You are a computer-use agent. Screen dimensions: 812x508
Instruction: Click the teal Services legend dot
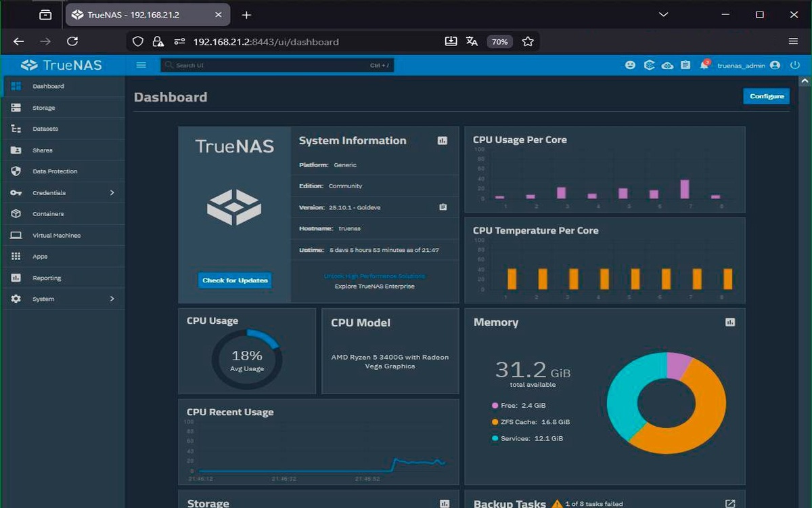click(495, 438)
